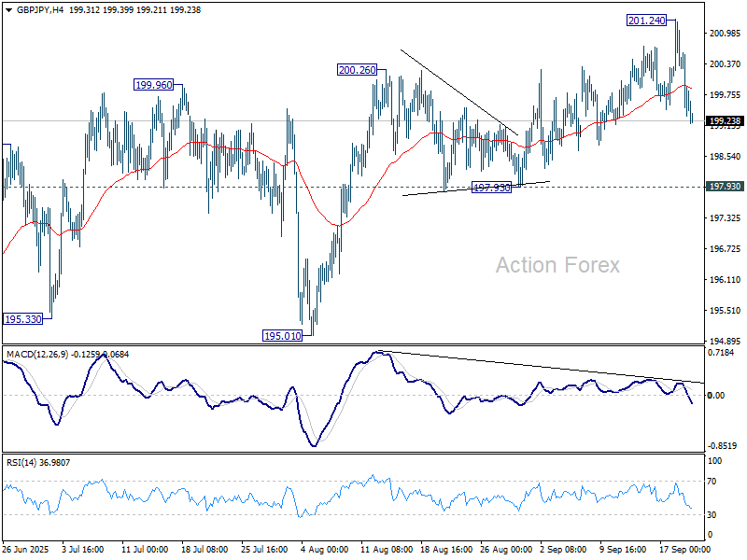Select the 199.960 price label

[154, 84]
